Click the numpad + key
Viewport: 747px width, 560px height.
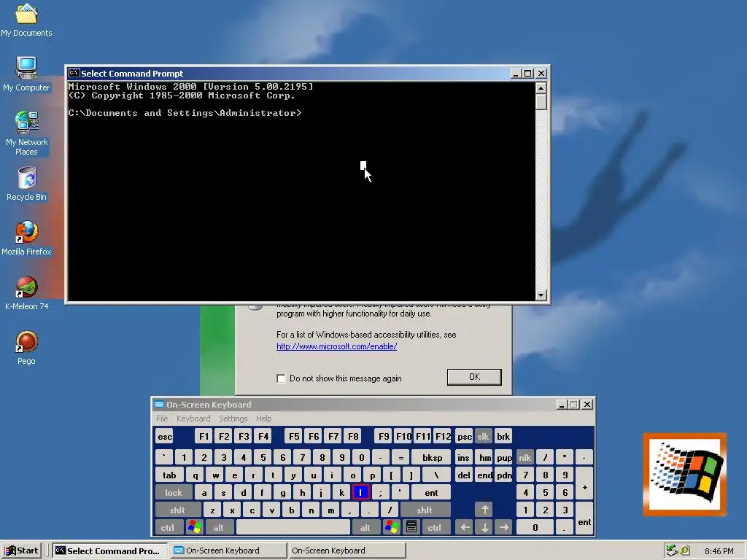584,483
